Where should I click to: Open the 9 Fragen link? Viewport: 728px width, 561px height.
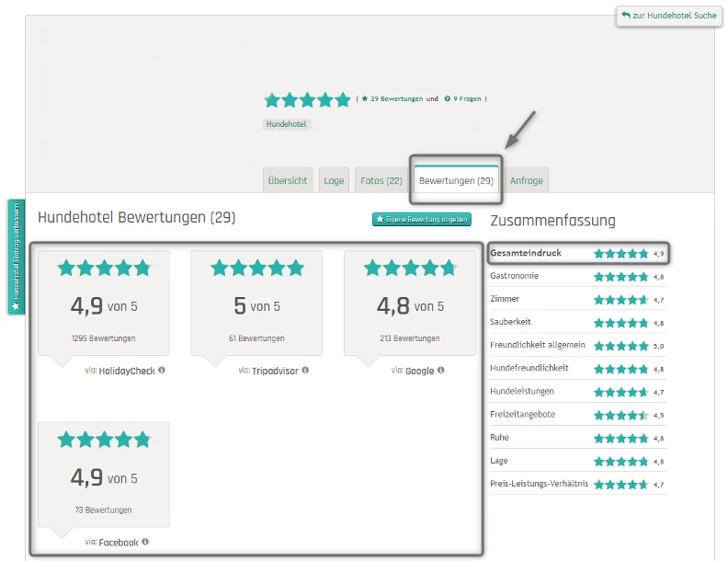pos(468,98)
